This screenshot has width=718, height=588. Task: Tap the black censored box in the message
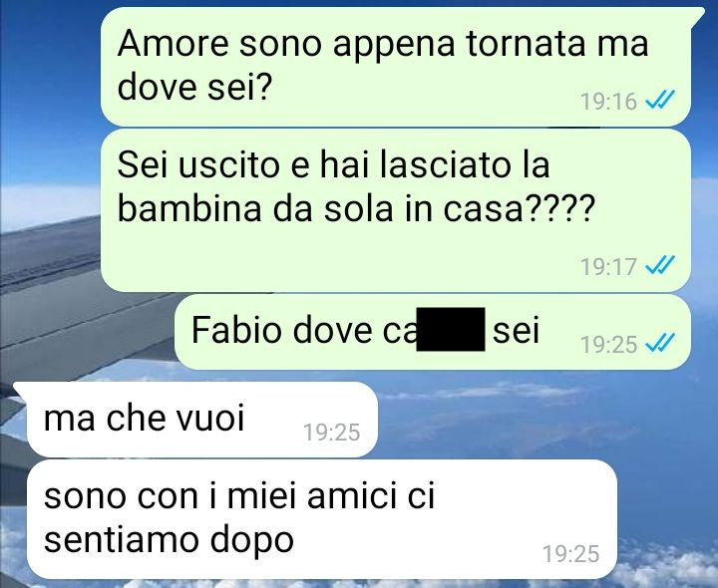pyautogui.click(x=451, y=330)
